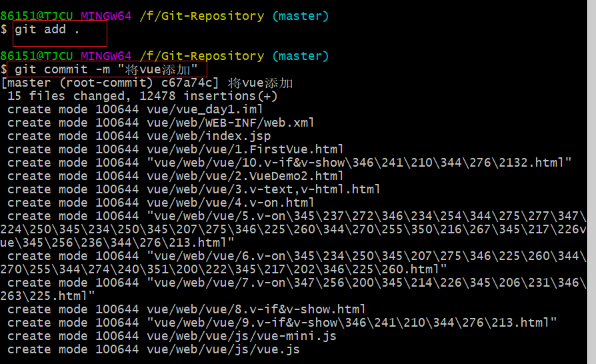Click the 10.v-if&v-show escaped filename line
This screenshot has height=364, width=596.
tap(359, 163)
